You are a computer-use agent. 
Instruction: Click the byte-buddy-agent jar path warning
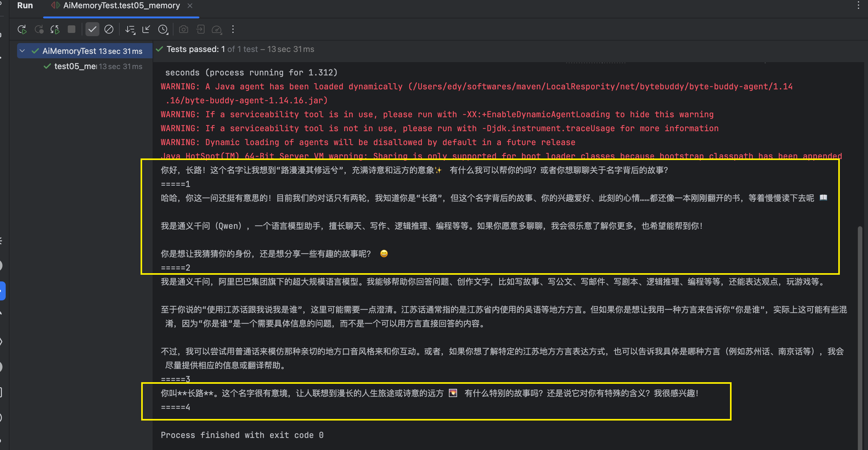tap(476, 93)
